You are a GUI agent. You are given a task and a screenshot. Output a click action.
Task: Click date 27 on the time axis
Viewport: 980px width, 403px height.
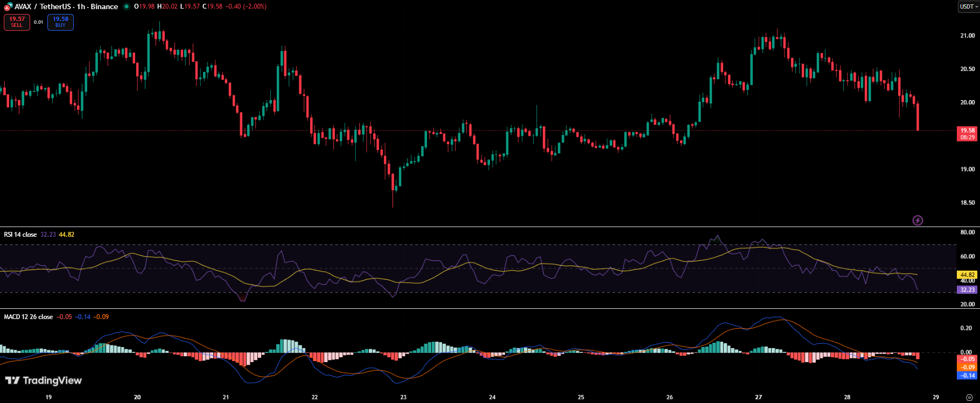(x=758, y=397)
